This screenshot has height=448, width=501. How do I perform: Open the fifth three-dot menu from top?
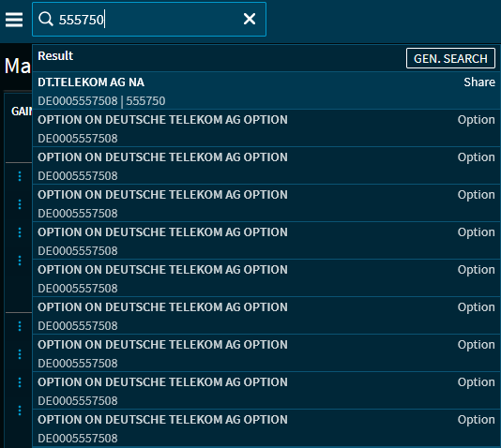[20, 326]
